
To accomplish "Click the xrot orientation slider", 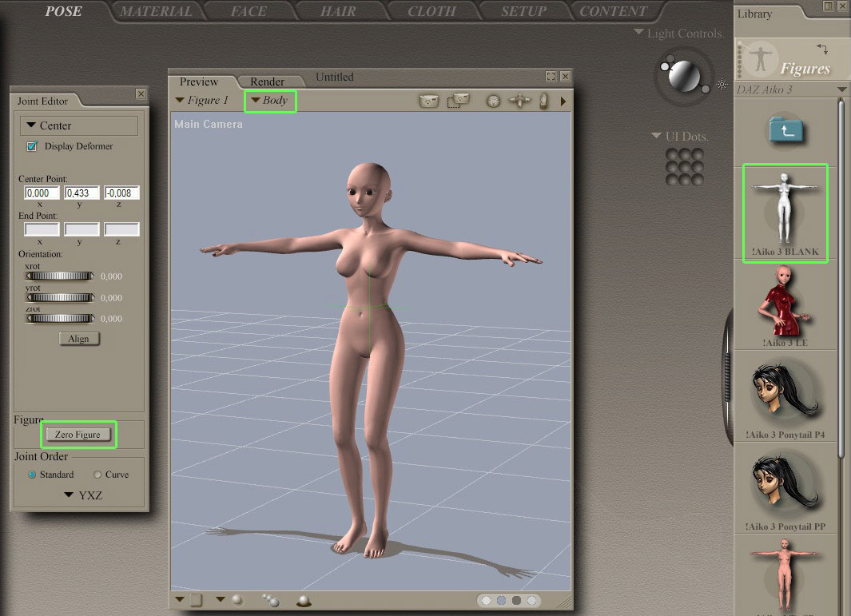I will coord(60,276).
